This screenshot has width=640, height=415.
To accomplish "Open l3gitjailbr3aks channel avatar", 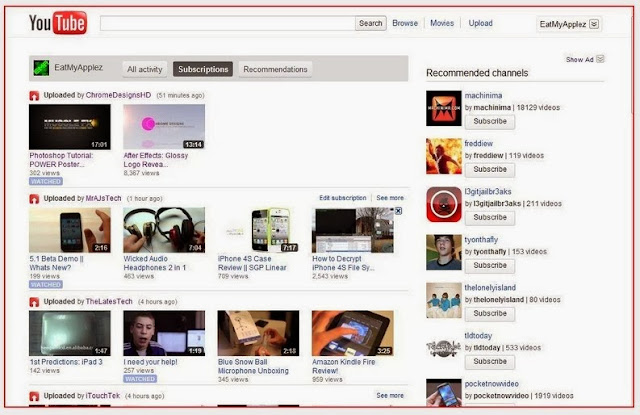I will (444, 204).
